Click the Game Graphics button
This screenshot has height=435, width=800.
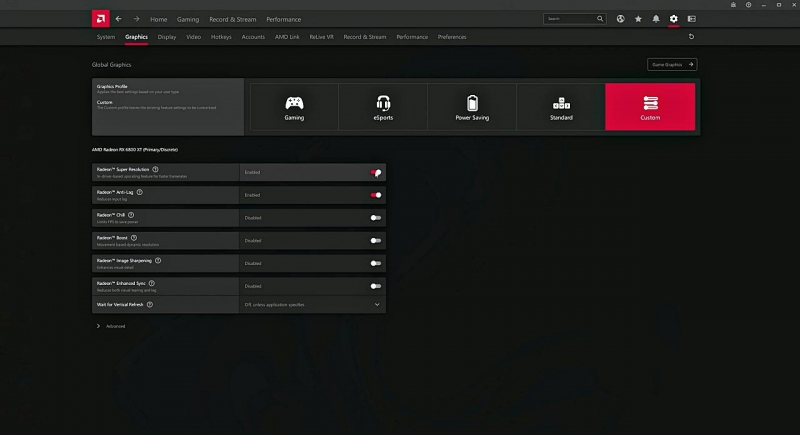coord(672,65)
